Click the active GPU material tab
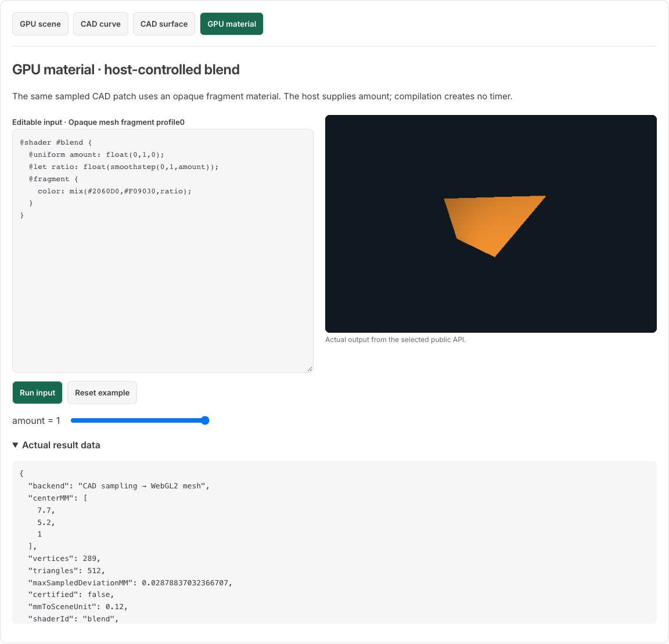Image resolution: width=669 pixels, height=644 pixels. point(232,24)
